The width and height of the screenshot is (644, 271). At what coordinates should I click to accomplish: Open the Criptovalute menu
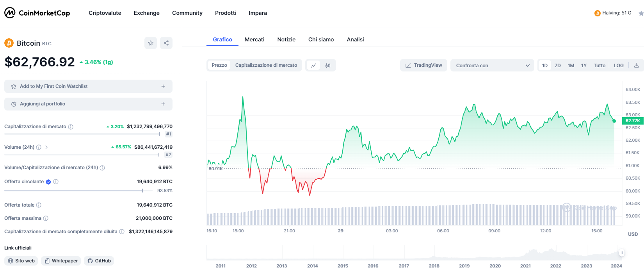point(105,13)
